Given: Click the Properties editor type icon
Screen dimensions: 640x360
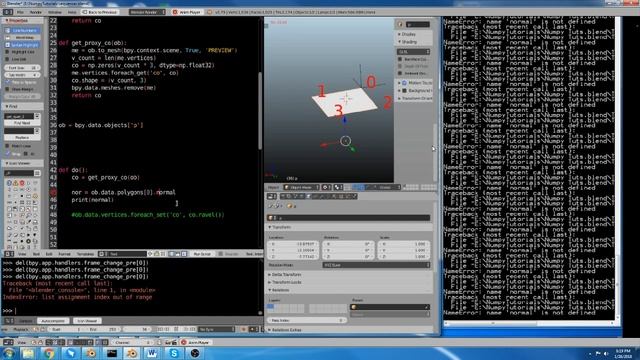Looking at the screenshot, I should pyautogui.click(x=272, y=196).
